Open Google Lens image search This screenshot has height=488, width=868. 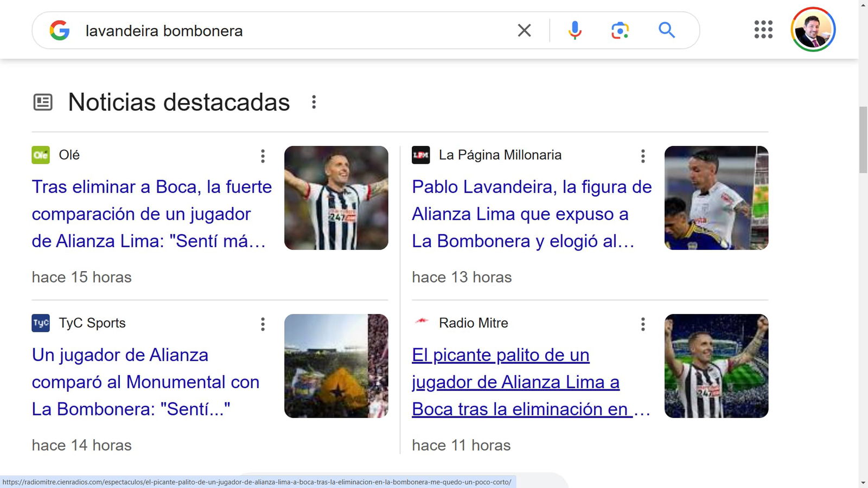click(x=620, y=30)
